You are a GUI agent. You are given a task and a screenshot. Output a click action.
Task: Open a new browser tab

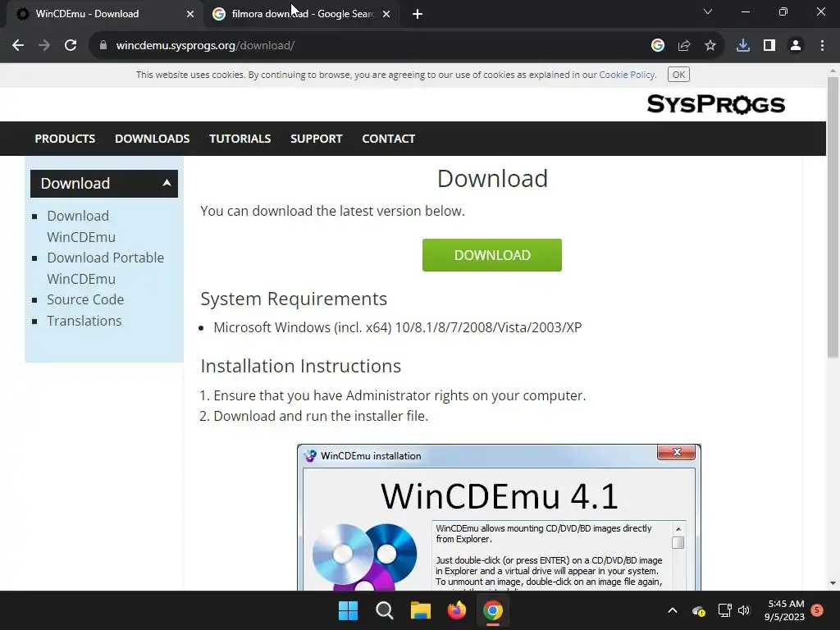(x=418, y=14)
